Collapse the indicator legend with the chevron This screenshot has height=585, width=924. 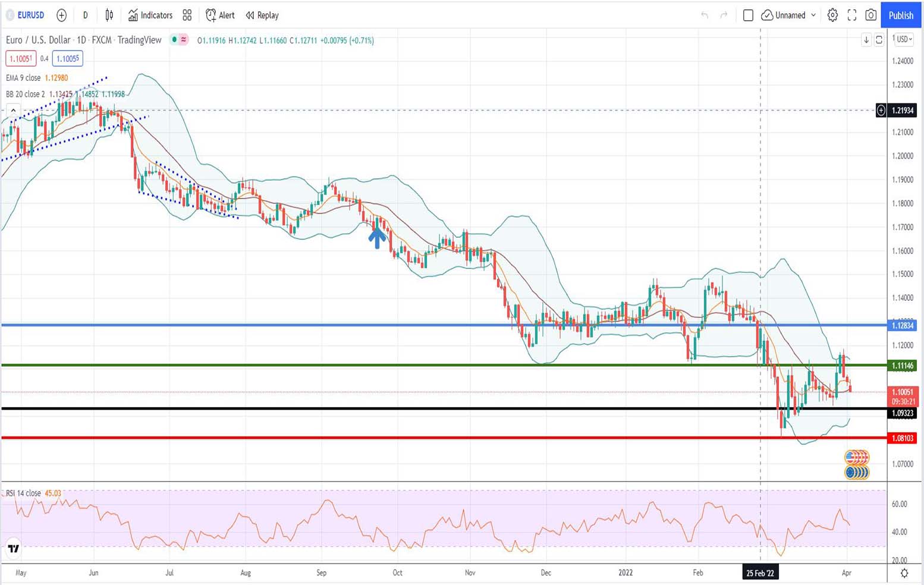(13, 111)
